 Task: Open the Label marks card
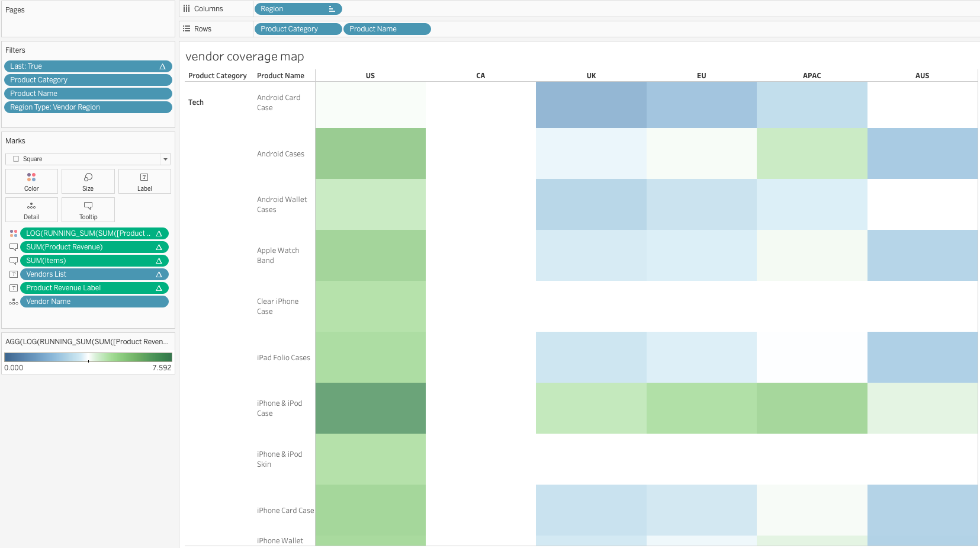click(x=144, y=181)
